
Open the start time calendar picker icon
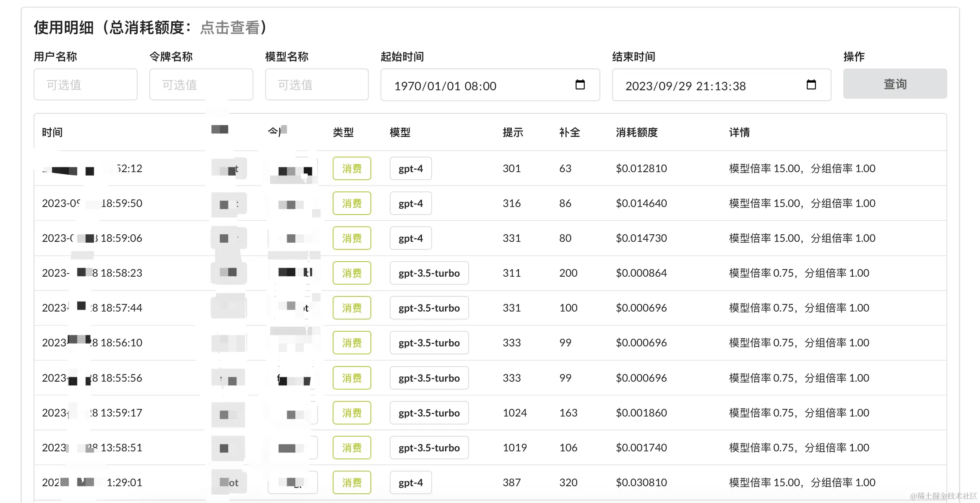coord(580,85)
